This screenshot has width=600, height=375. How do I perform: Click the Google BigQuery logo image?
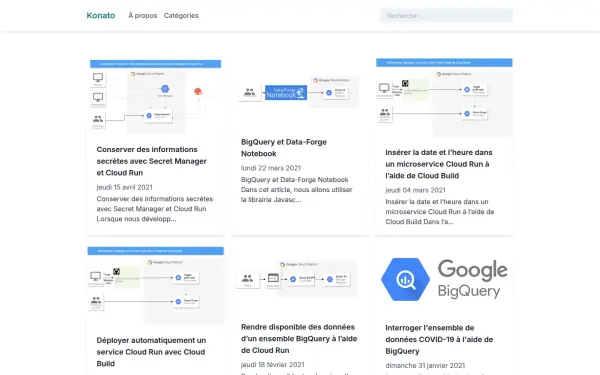pyautogui.click(x=444, y=280)
